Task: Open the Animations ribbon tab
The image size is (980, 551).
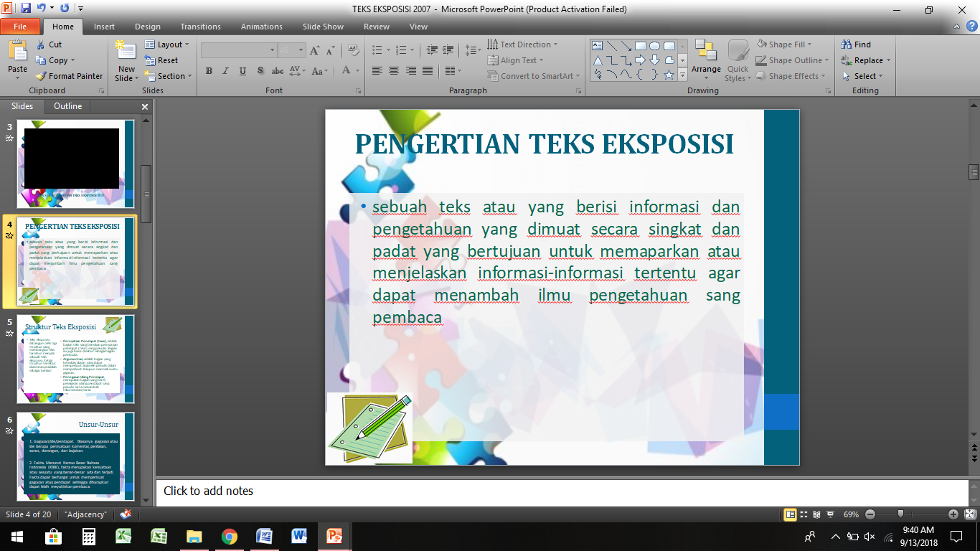Action: (261, 27)
